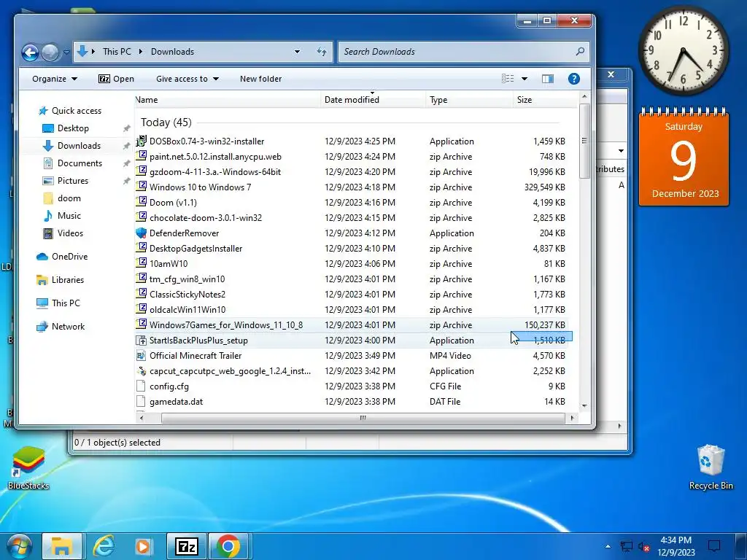Click the New folder button
Image resolution: width=747 pixels, height=560 pixels.
coord(260,79)
